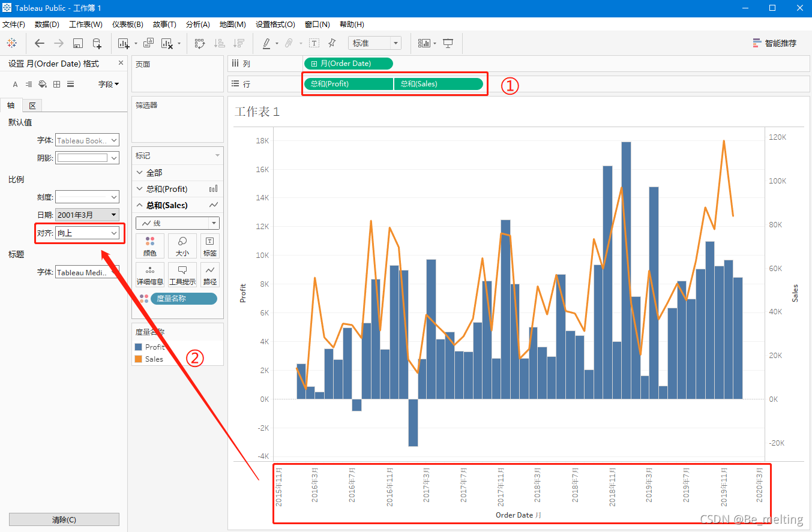Click the highlight pen icon

(267, 43)
